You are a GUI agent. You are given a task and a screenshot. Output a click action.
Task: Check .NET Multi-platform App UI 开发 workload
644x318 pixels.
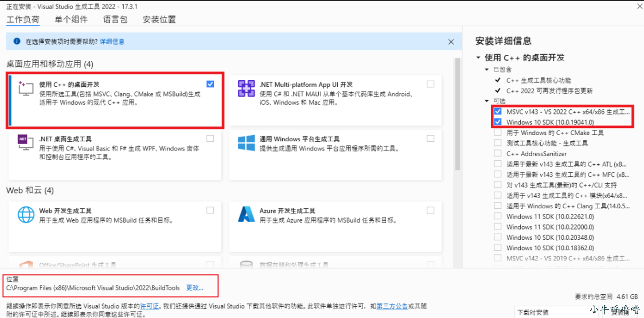(430, 84)
